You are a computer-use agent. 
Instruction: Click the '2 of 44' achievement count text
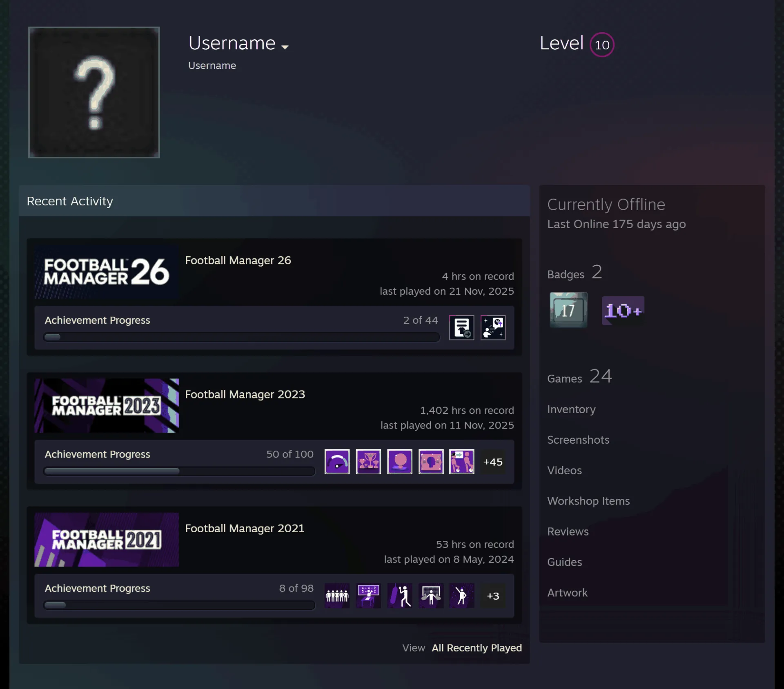[421, 320]
